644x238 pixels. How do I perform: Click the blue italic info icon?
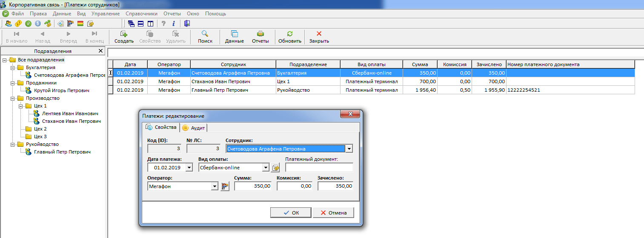pyautogui.click(x=173, y=23)
